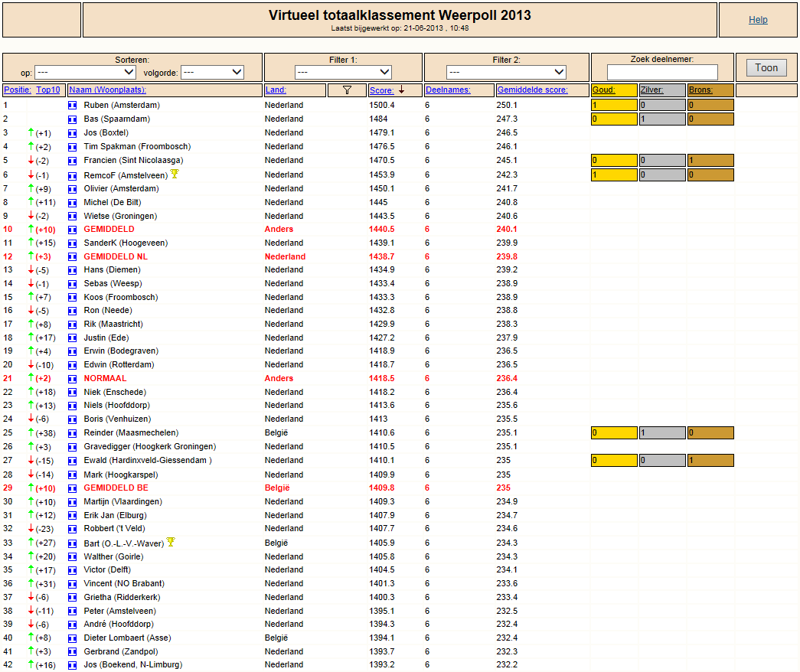Screen dimensions: 800x672
Task: Open the 'volgorde' sort order dropdown
Action: [212, 72]
